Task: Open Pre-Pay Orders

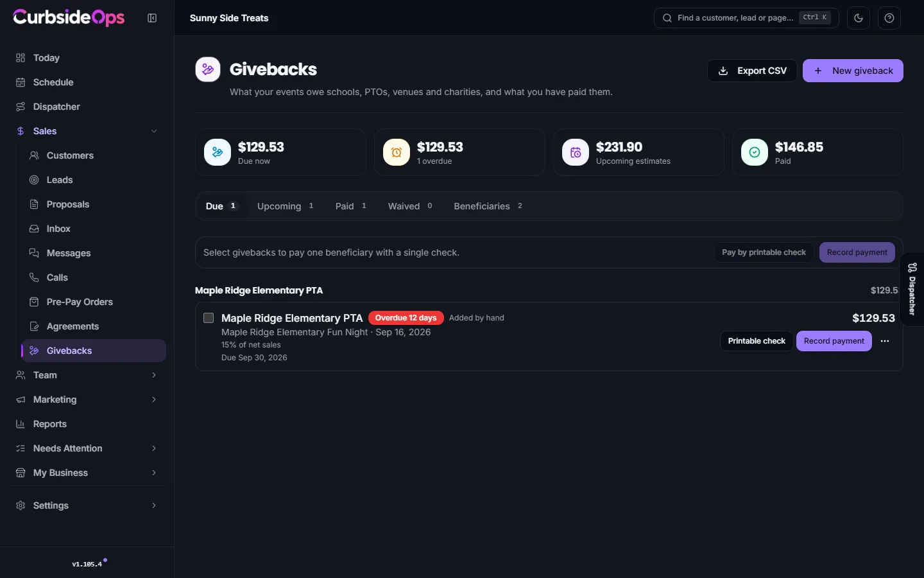Action: point(94,302)
